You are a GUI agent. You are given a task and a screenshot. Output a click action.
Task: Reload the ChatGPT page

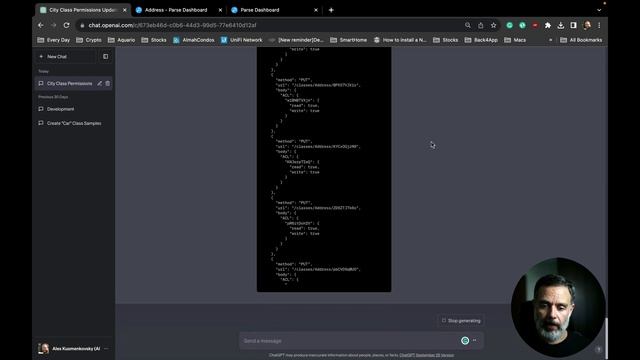pyautogui.click(x=67, y=25)
